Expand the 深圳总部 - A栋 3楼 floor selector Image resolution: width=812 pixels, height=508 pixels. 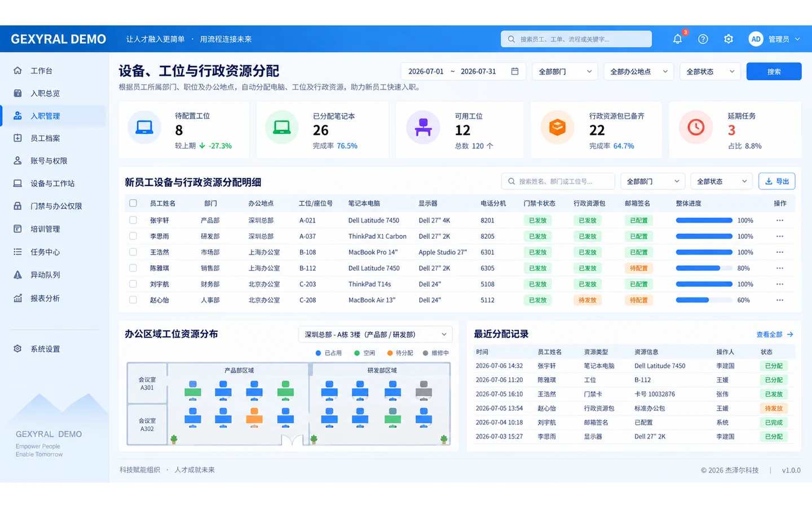point(375,335)
